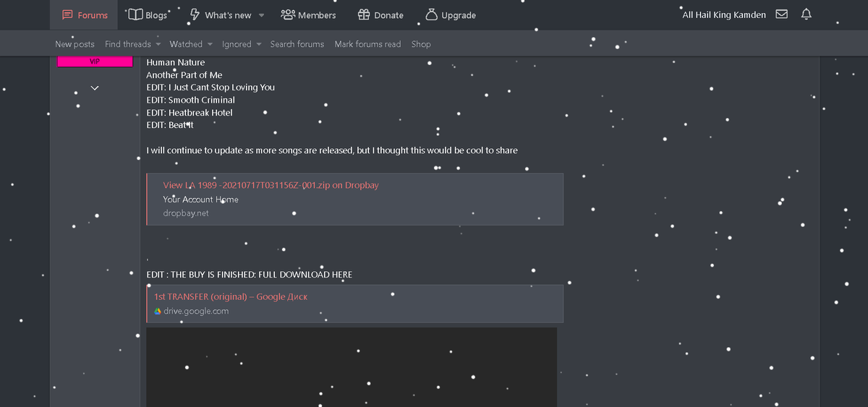Click the text 'Another Part of Me'

tap(184, 75)
